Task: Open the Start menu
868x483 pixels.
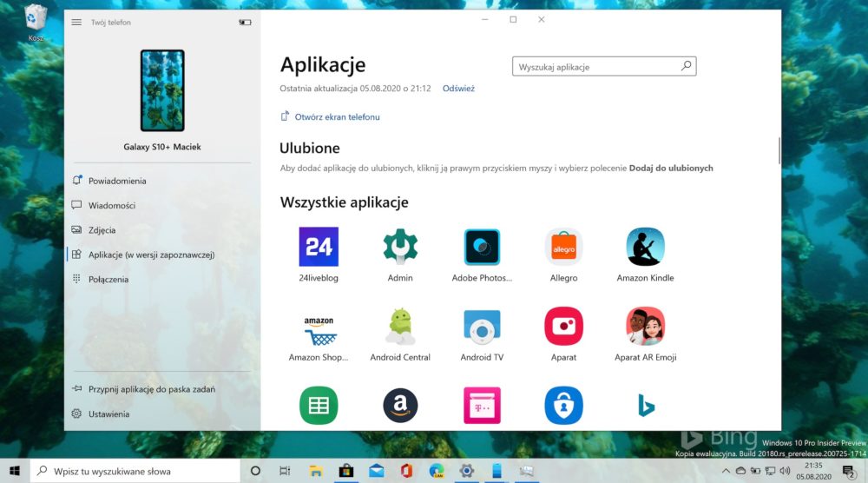Action: (15, 471)
